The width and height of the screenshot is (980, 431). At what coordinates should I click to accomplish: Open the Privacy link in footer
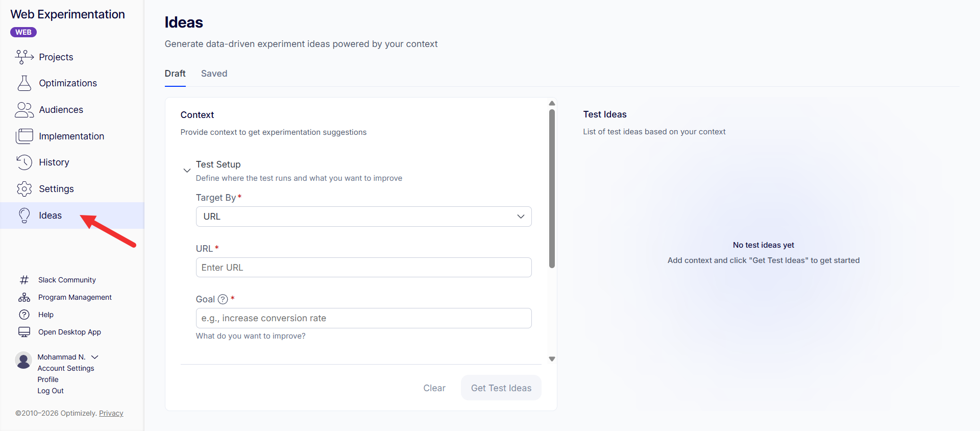click(111, 413)
